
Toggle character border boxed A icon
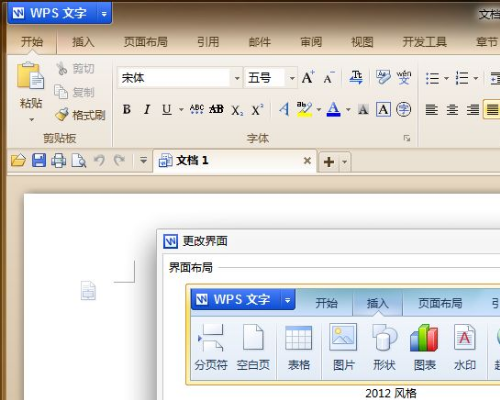(x=383, y=109)
